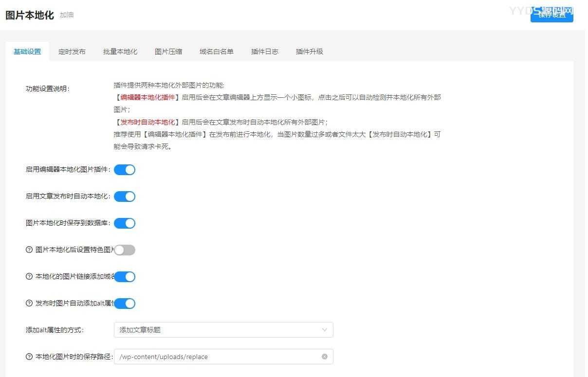Click the help icon next to 本地化的图片链接添加域名
Image resolution: width=588 pixels, height=377 pixels.
pyautogui.click(x=29, y=276)
